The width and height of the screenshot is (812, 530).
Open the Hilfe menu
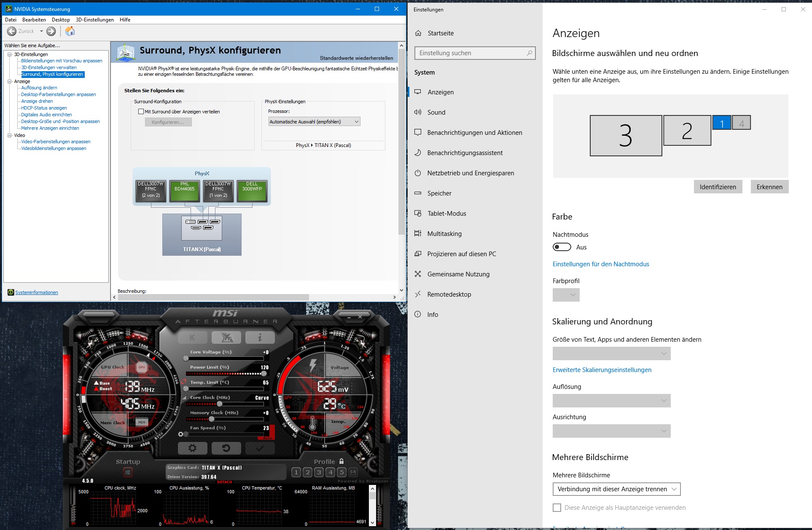click(x=125, y=20)
